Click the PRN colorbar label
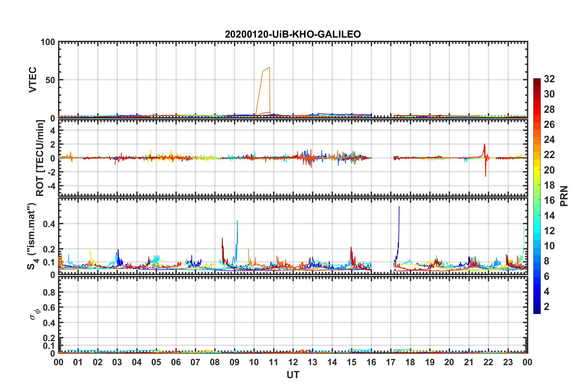 (564, 196)
